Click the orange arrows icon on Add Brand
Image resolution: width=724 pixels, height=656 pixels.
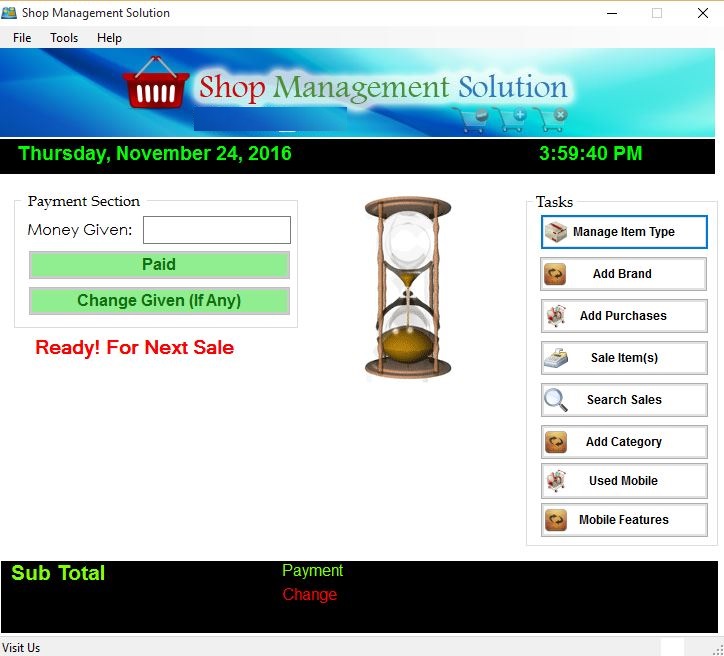(x=555, y=274)
